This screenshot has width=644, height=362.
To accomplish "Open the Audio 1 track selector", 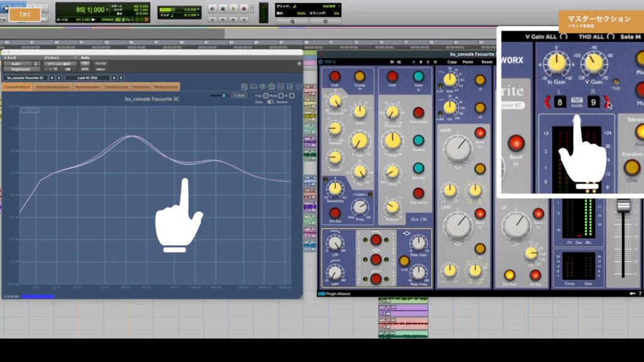I will [17, 64].
